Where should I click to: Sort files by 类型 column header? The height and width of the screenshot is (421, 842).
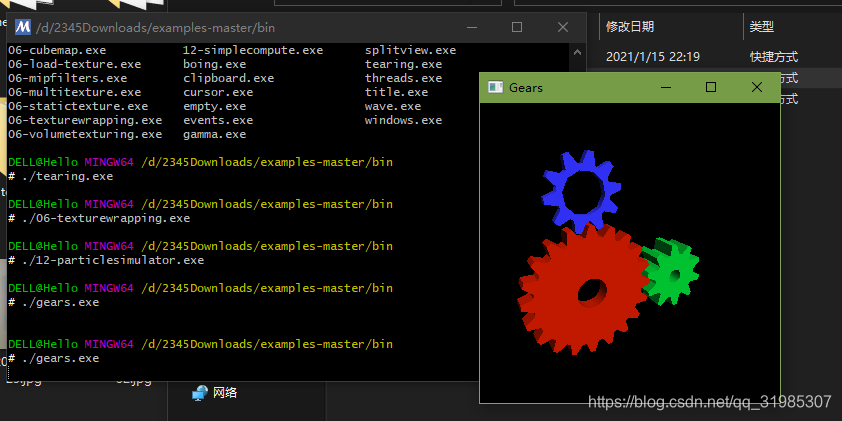(x=762, y=27)
